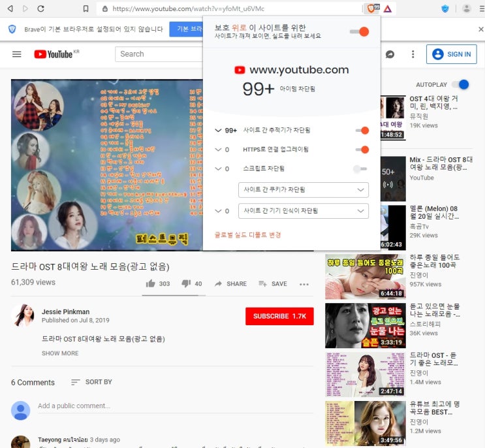
Task: Open the 3:49:56 BEST songs thumbnail
Action: (366, 423)
